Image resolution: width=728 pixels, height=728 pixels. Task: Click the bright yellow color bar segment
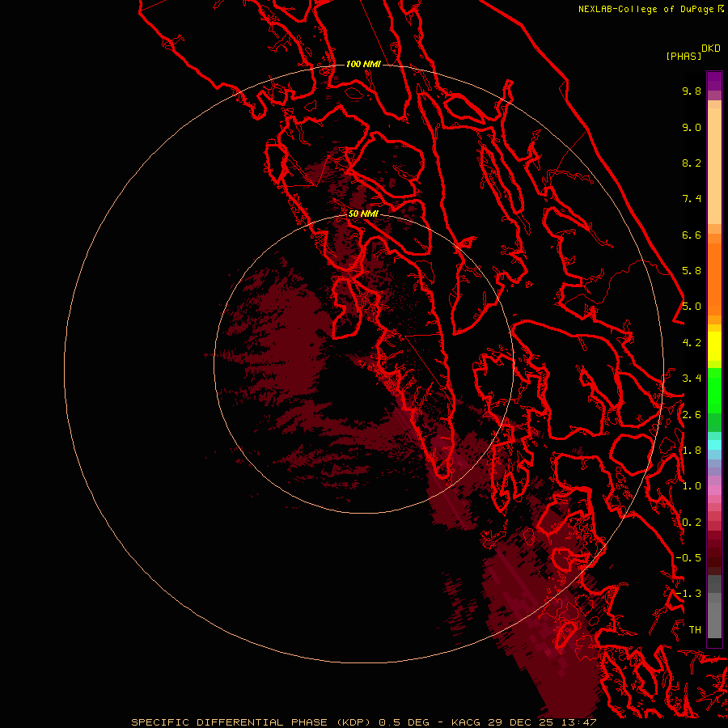tap(714, 346)
